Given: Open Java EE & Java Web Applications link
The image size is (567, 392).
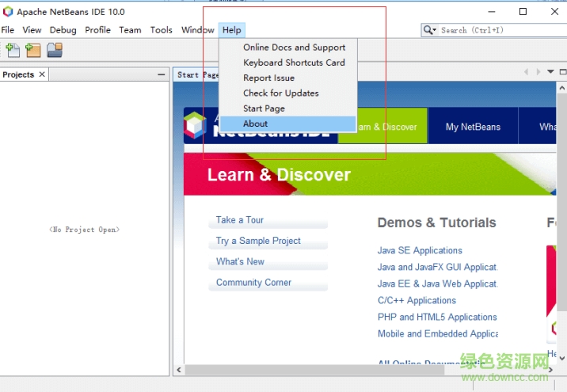Looking at the screenshot, I should coord(438,284).
